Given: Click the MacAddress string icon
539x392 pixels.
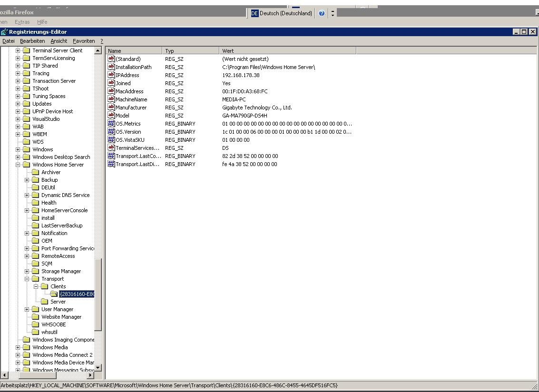Looking at the screenshot, I should tap(111, 91).
